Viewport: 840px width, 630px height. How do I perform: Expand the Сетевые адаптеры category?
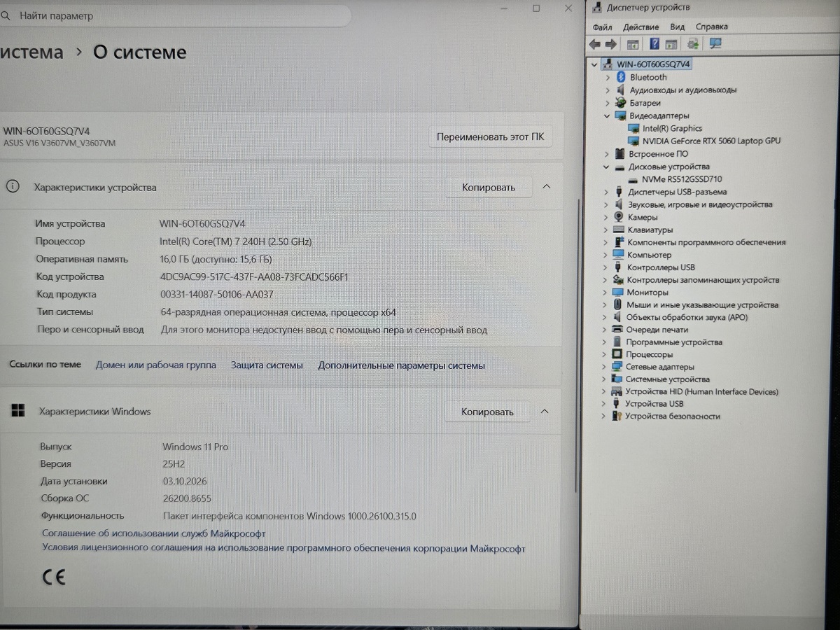(x=604, y=367)
